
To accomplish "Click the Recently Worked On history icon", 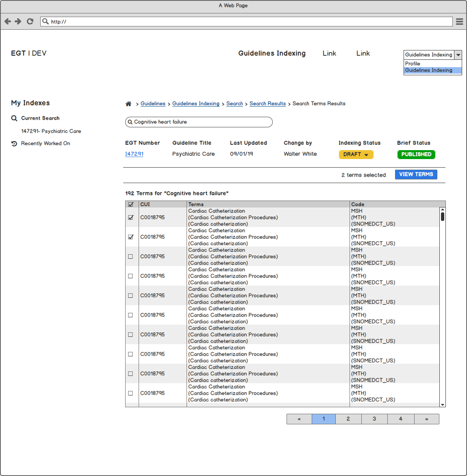I will click(14, 144).
